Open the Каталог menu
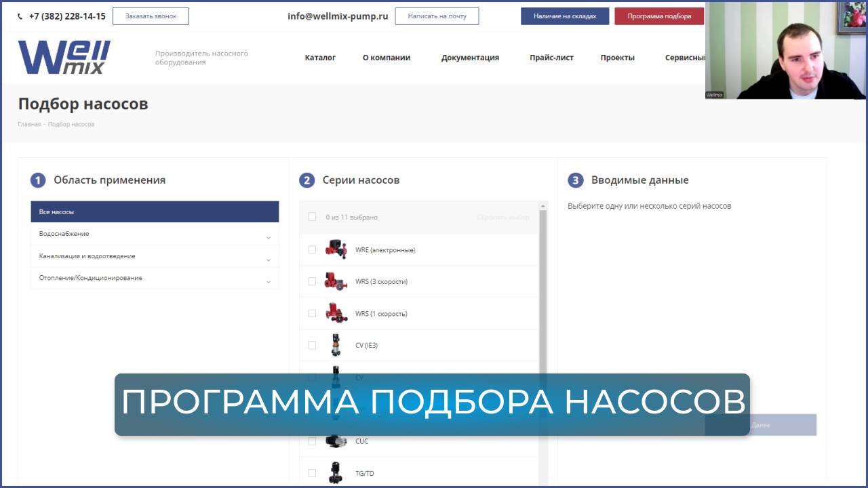 pos(320,58)
